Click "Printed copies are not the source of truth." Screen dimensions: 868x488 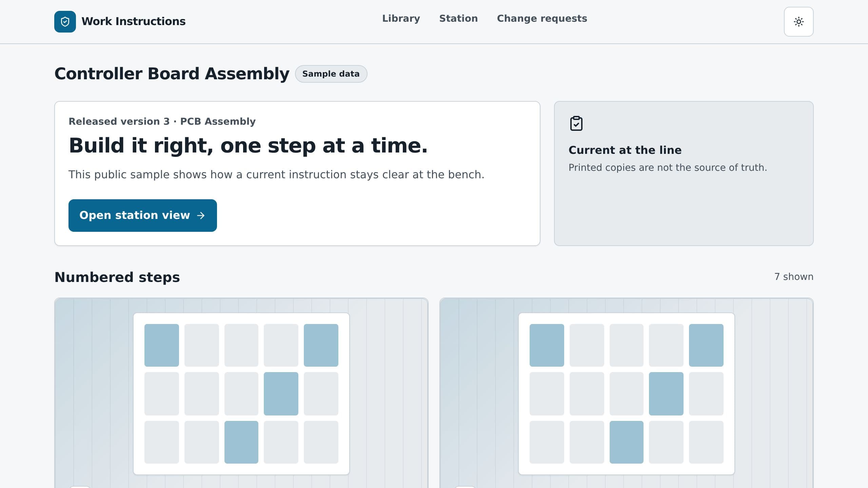pyautogui.click(x=668, y=167)
